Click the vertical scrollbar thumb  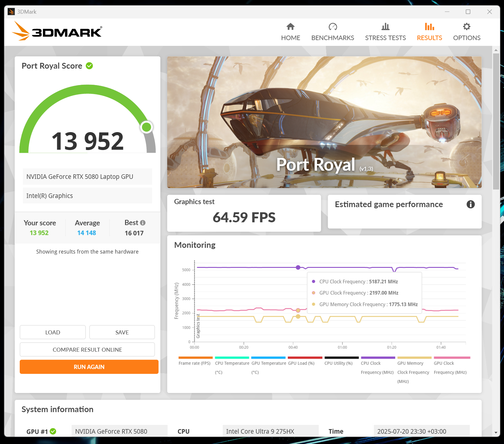[x=496, y=121]
